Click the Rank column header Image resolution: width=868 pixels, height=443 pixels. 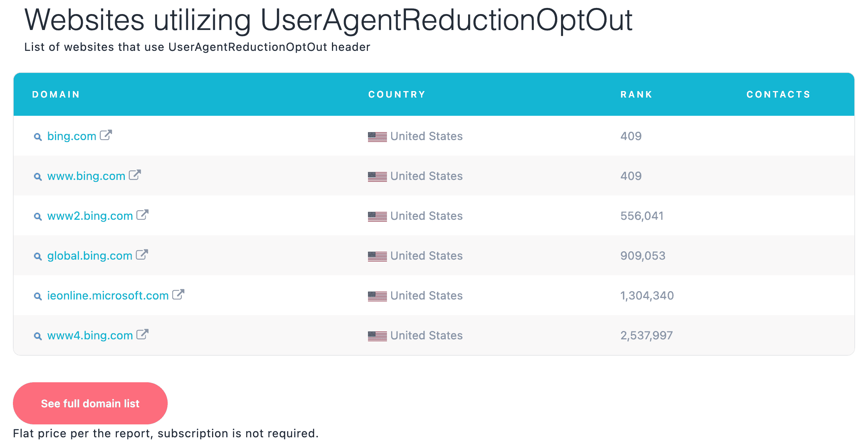pos(636,95)
